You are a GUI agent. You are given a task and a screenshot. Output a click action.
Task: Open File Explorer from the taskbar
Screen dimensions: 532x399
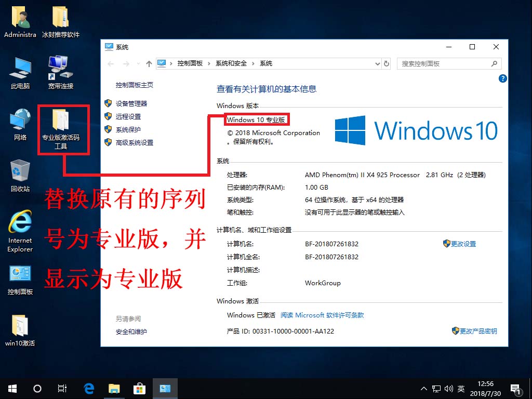tap(114, 389)
